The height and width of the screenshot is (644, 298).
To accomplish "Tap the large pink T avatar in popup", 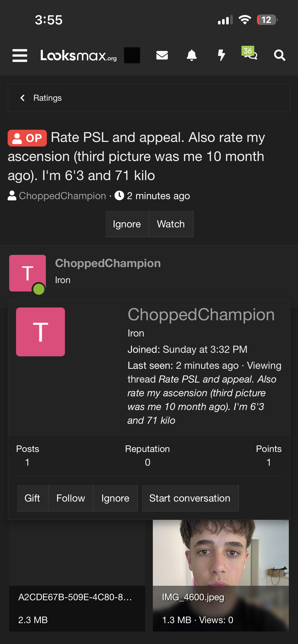I will (40, 332).
